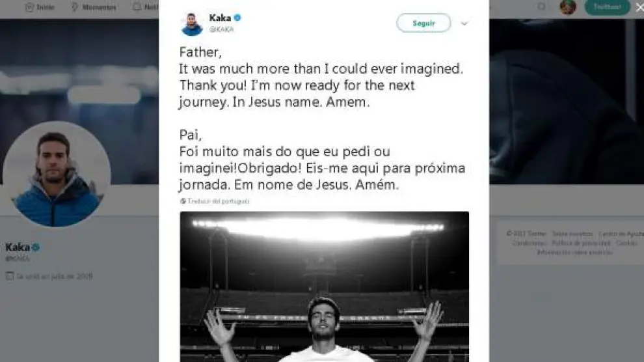The height and width of the screenshot is (362, 644).
Task: Go to Inicio home tab
Action: (40, 7)
